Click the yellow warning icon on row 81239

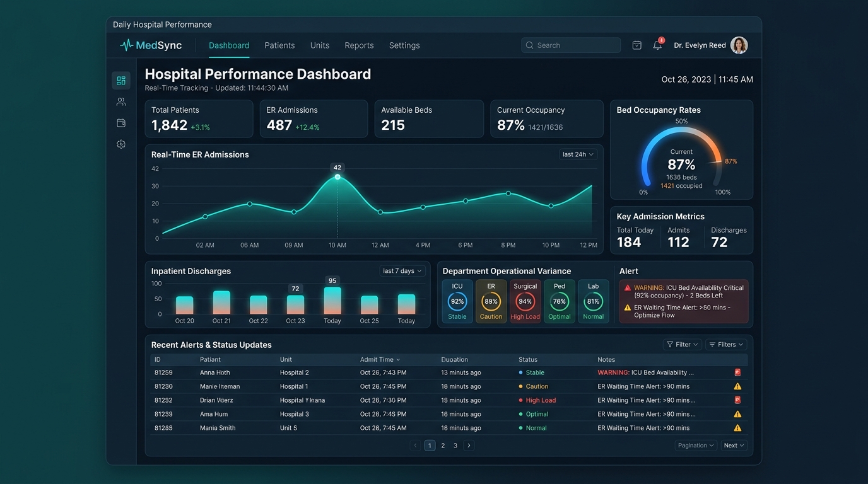737,414
